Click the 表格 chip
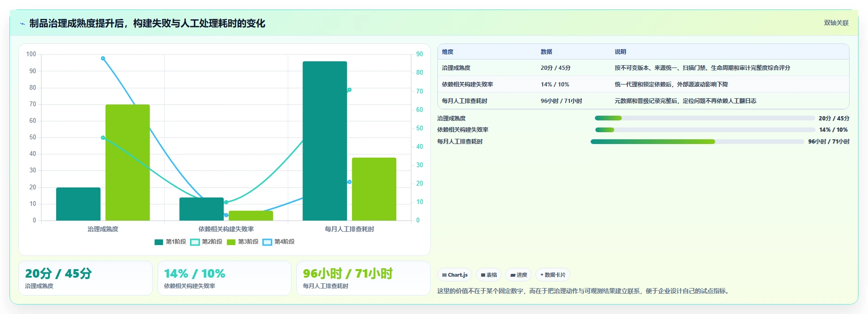868x314 pixels. pos(489,275)
